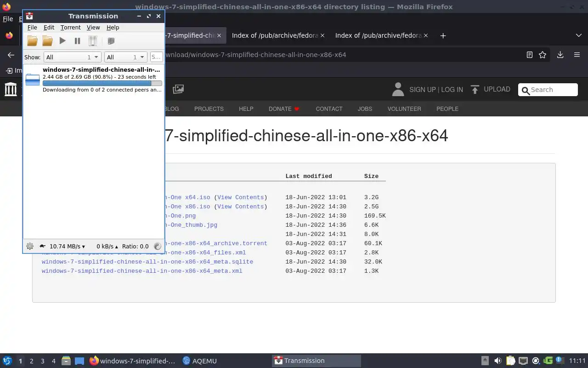Focus the Transmission torrent search field
The width and height of the screenshot is (588, 368).
pos(156,57)
